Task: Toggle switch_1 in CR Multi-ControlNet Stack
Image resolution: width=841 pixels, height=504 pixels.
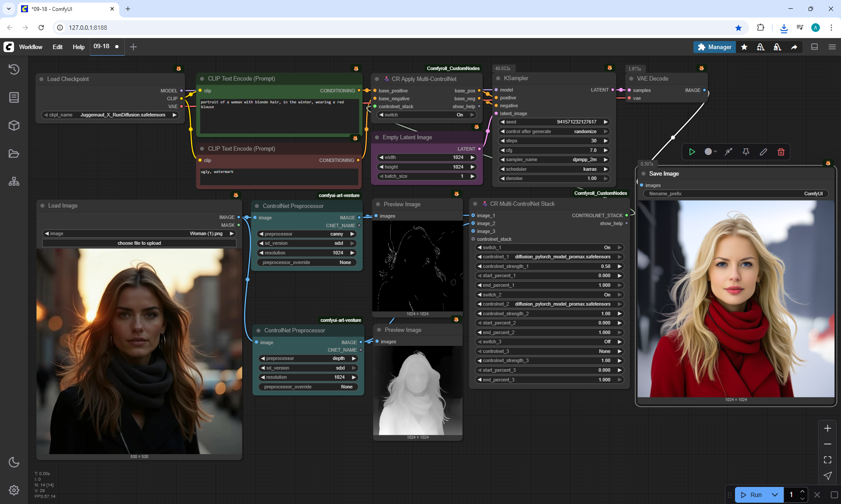Action: point(549,247)
